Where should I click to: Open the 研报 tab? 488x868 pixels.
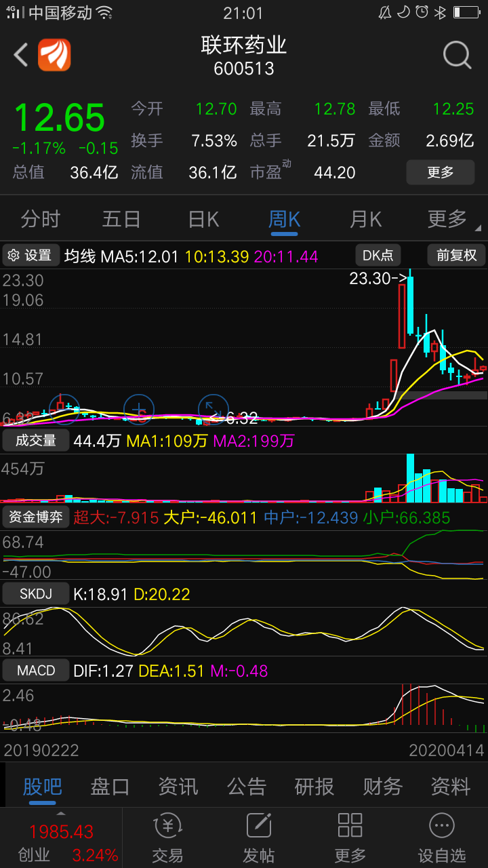click(314, 787)
